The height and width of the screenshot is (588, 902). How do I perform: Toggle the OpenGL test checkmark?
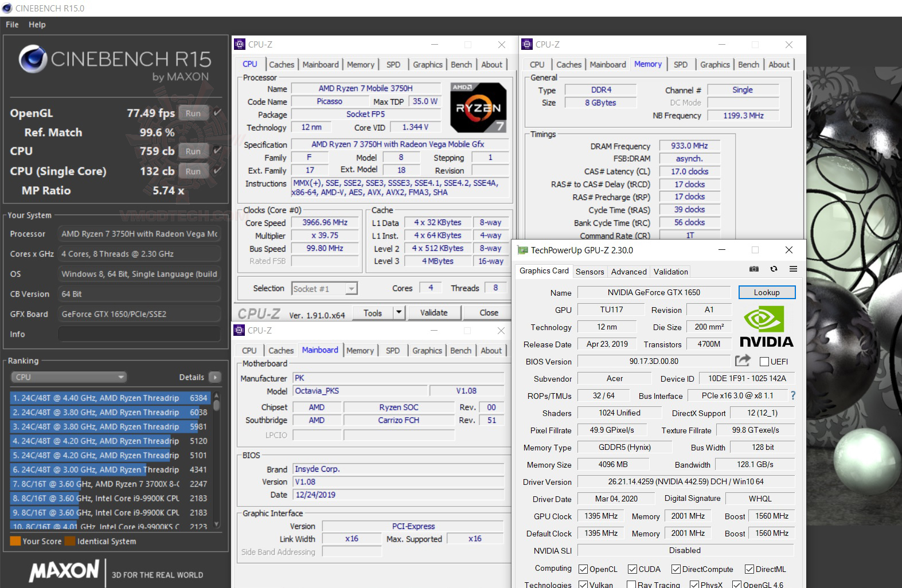217,112
